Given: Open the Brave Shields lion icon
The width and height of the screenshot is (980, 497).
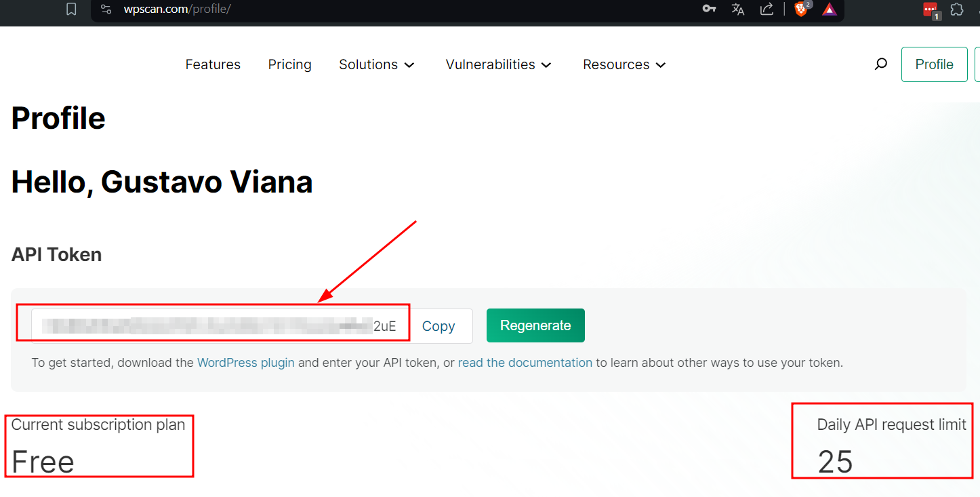Looking at the screenshot, I should pos(802,9).
